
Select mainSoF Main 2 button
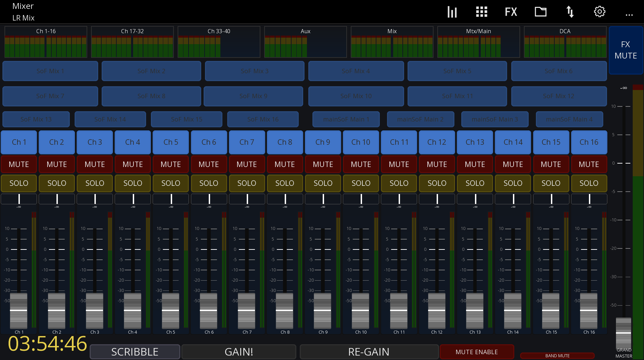(421, 119)
